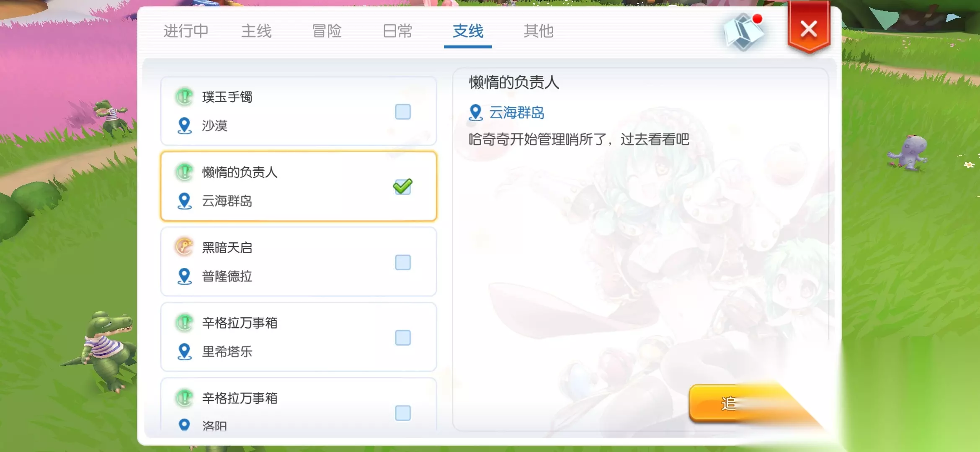Close the quest panel with red X

[x=808, y=28]
